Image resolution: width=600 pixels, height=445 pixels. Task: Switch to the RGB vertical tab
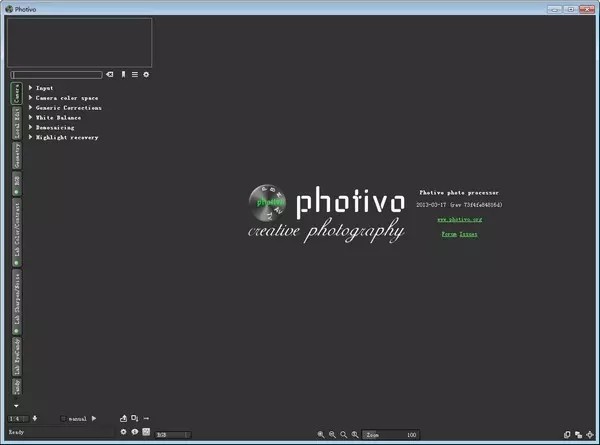pos(16,184)
